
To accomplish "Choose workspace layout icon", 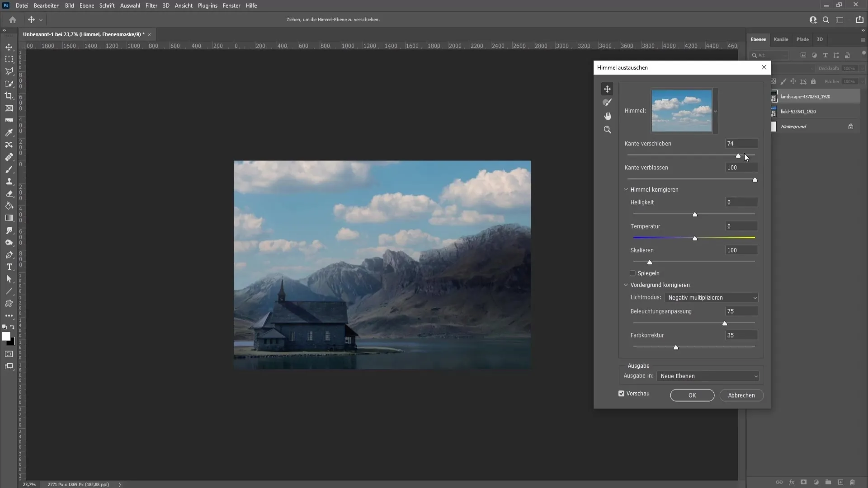I will (x=840, y=20).
